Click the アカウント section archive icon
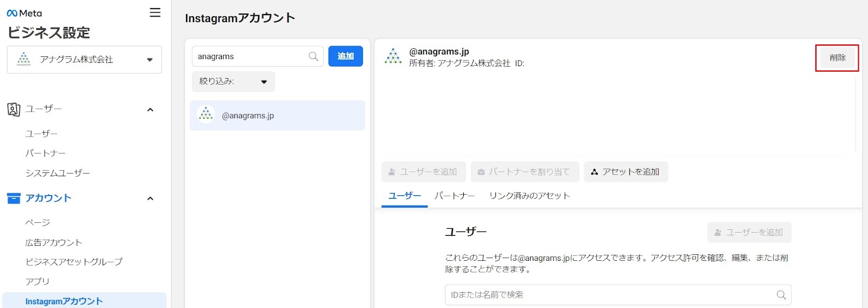 tap(14, 198)
